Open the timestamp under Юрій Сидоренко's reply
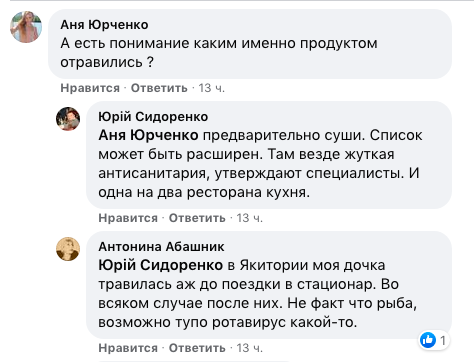 click(x=250, y=218)
